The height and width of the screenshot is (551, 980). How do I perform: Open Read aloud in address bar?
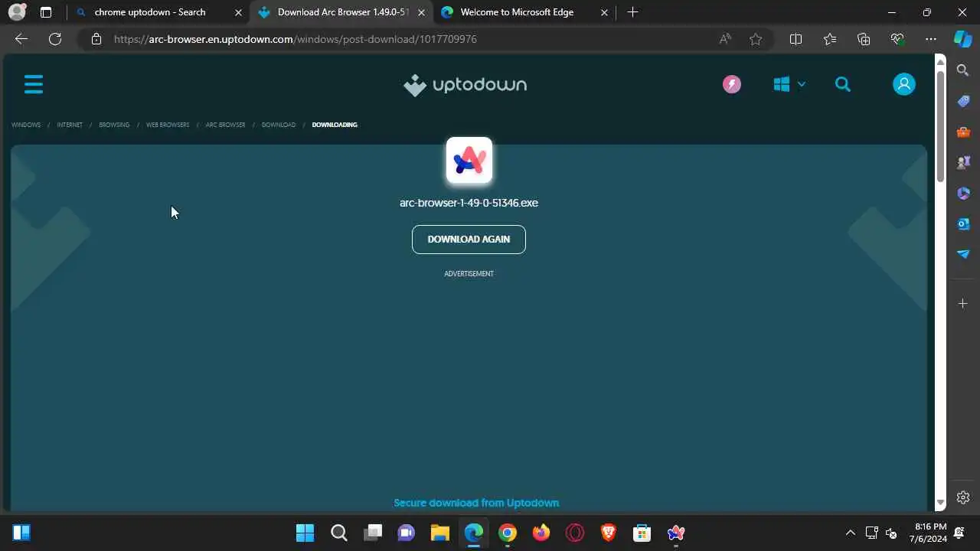(725, 39)
